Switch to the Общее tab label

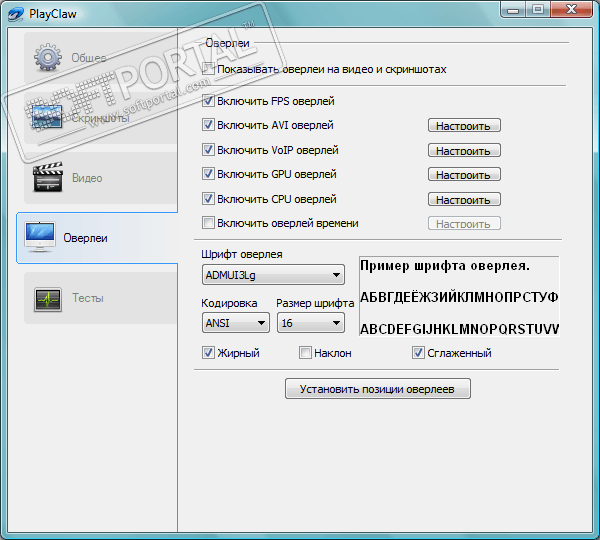click(89, 58)
